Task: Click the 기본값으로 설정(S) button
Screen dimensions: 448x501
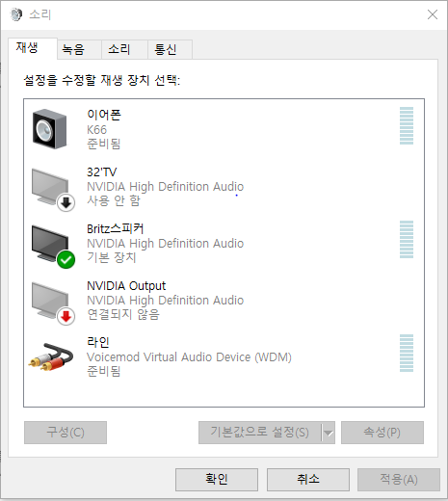Action: point(259,433)
